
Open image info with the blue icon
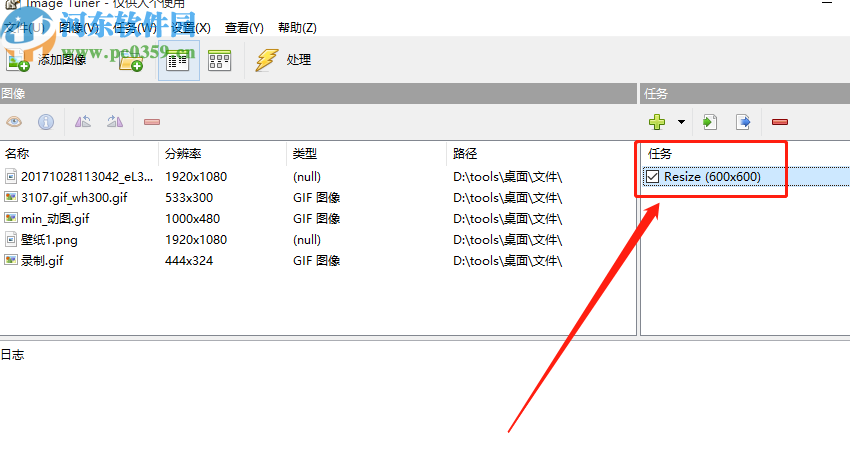click(46, 122)
